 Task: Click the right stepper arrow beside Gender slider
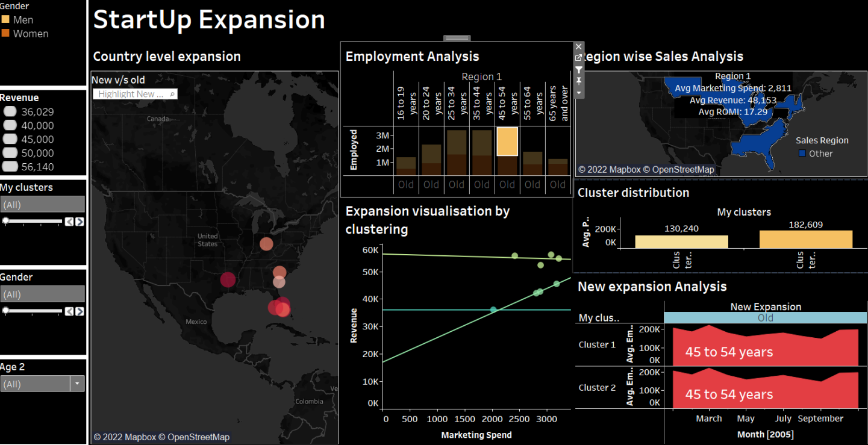[80, 311]
